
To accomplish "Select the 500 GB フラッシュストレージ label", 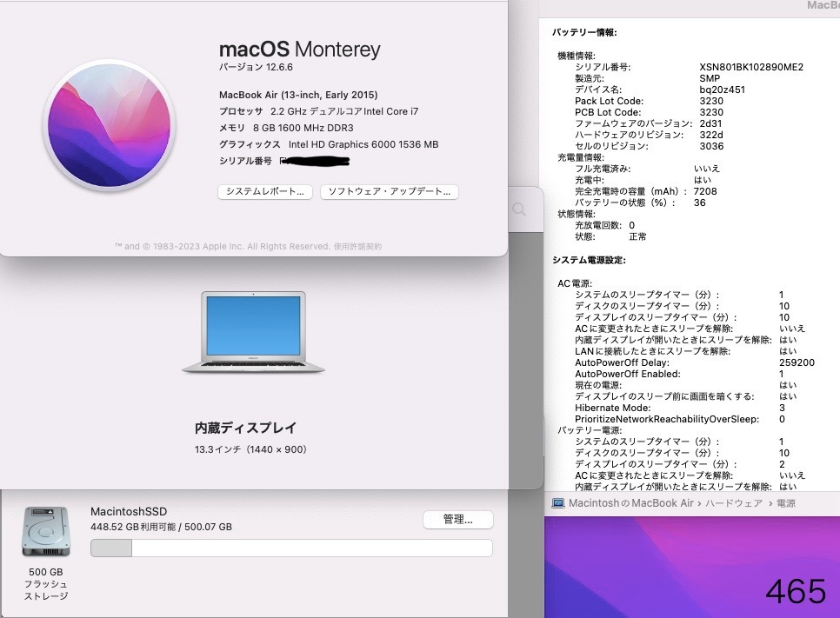I will click(x=46, y=584).
